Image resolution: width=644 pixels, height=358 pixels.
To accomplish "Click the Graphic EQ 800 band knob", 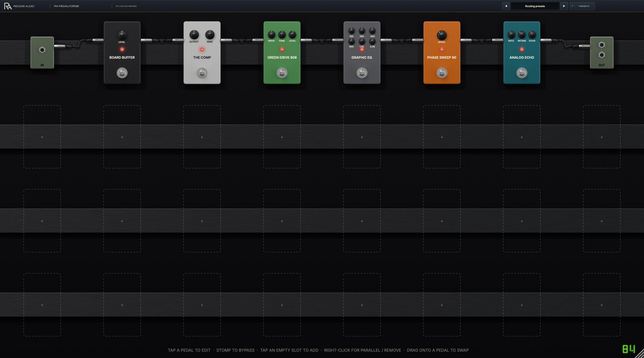I will [x=351, y=41].
